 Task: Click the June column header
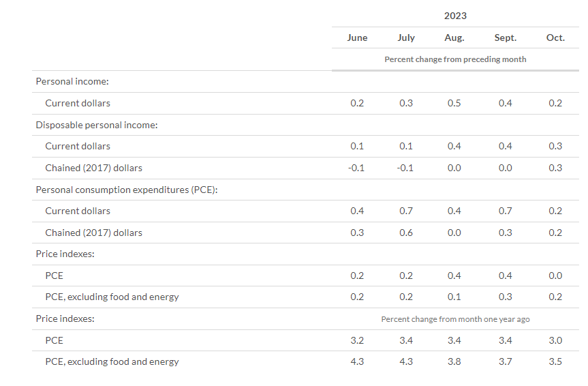tap(357, 38)
